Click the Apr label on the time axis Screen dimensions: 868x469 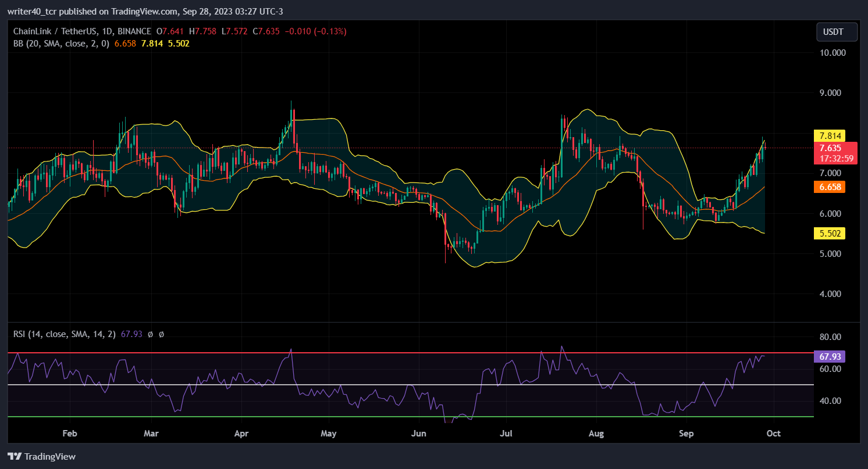241,434
